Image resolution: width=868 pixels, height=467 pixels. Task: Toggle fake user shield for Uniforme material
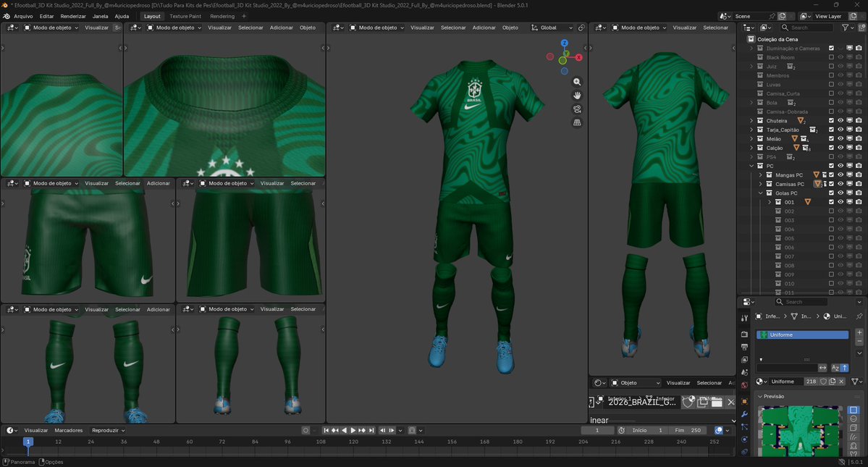point(823,382)
